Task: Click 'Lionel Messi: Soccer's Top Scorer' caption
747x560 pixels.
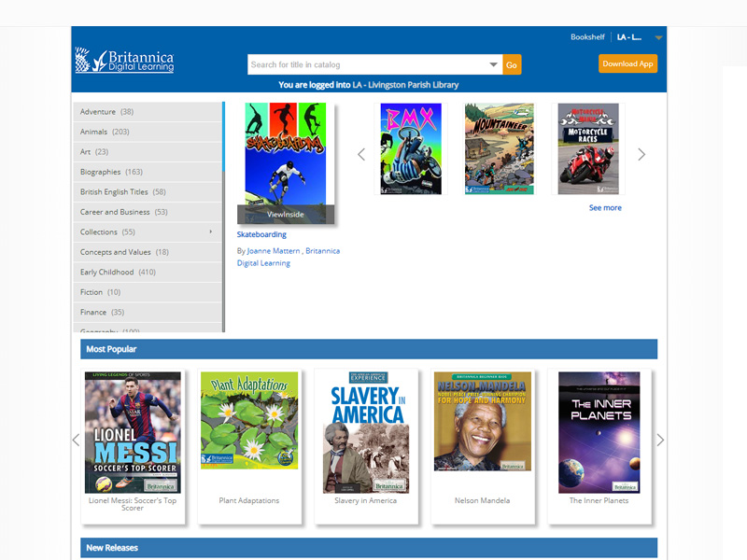Action: [x=133, y=504]
